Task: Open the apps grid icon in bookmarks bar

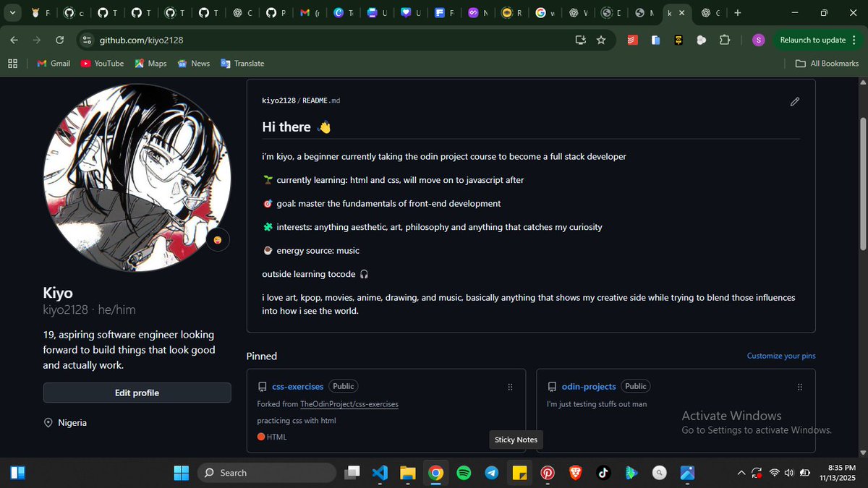Action: tap(12, 64)
